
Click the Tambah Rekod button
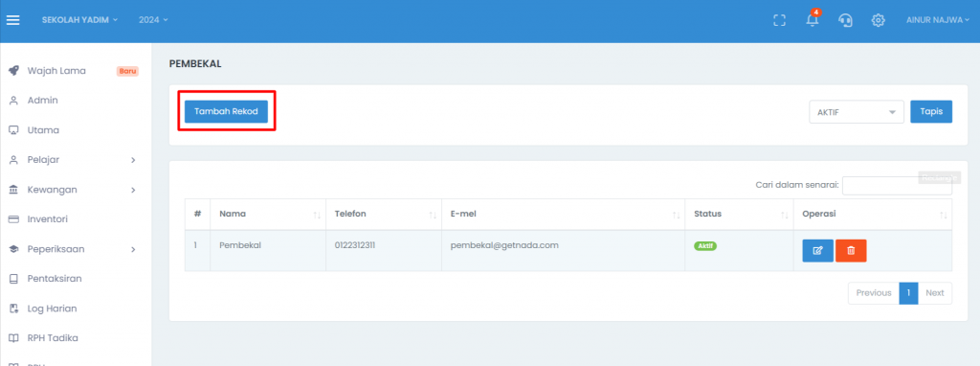point(226,111)
